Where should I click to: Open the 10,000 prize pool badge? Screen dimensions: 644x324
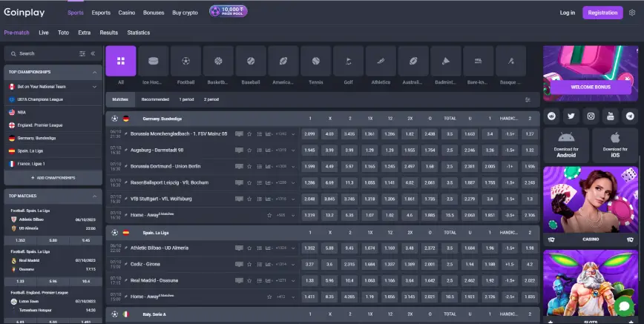228,12
